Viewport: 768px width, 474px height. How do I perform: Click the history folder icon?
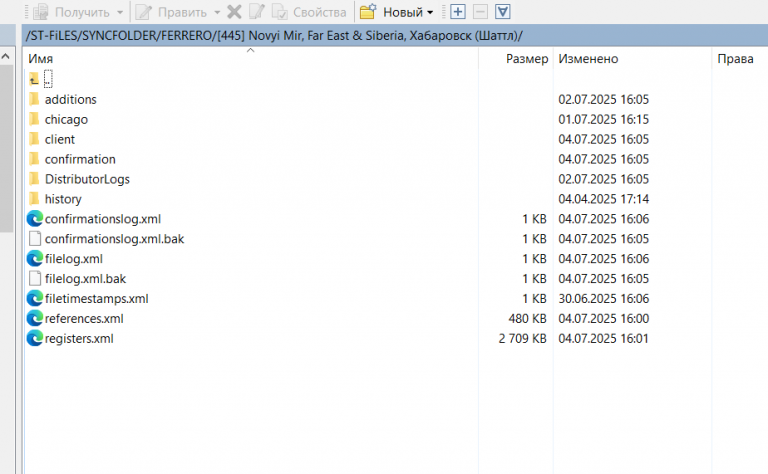[34, 199]
